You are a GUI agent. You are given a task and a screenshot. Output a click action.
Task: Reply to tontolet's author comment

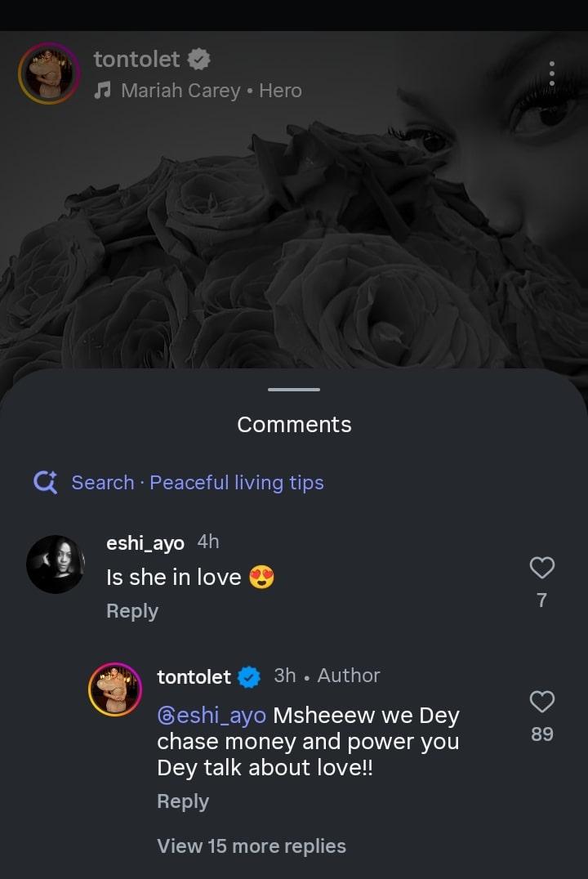182,801
